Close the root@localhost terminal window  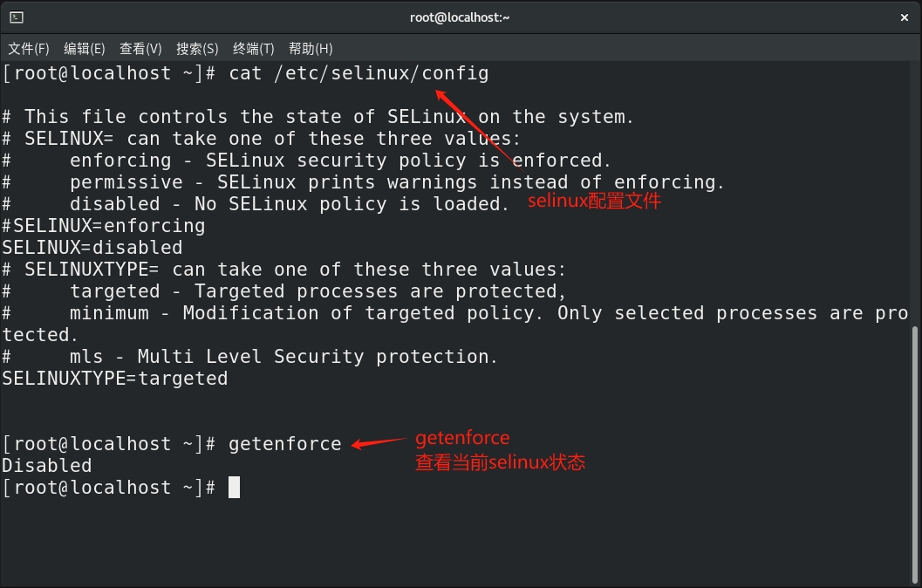(x=905, y=17)
